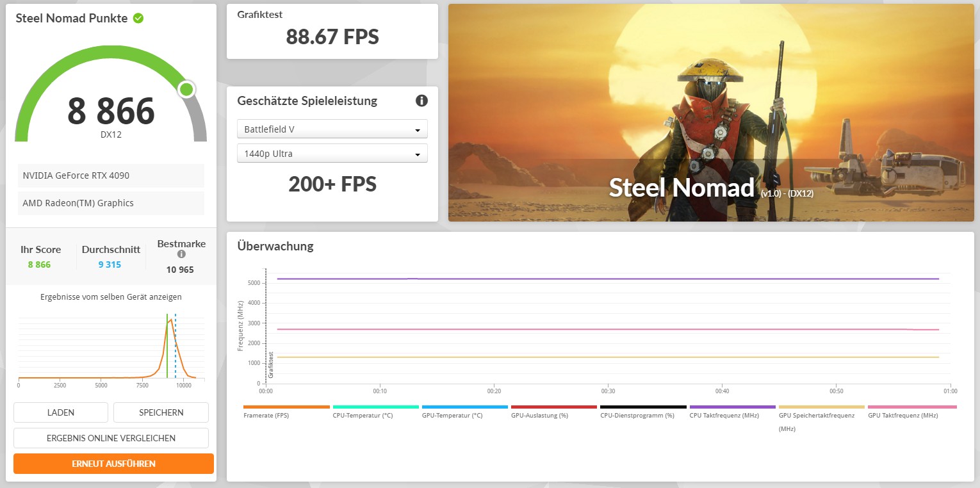Open the Battlefield V game dropdown
Image resolution: width=980 pixels, height=488 pixels.
332,129
